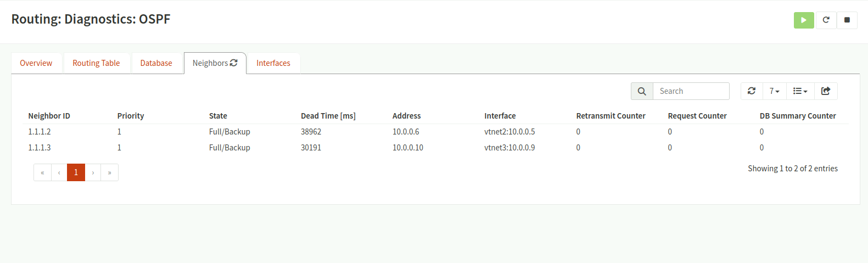Select the Database tab
868x263 pixels.
pos(156,63)
